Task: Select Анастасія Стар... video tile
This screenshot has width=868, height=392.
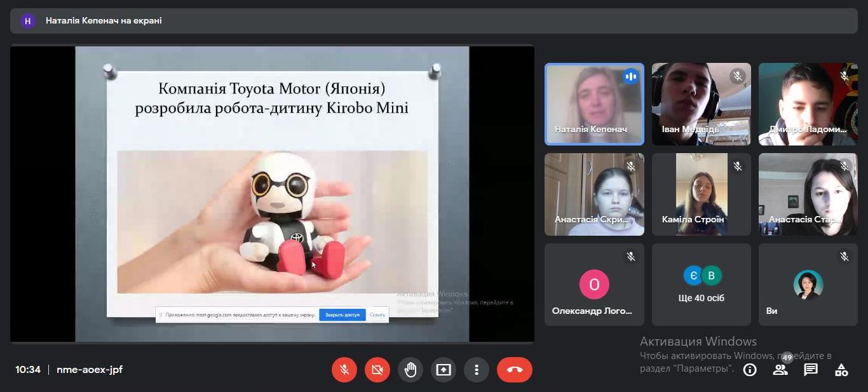Action: tap(808, 194)
